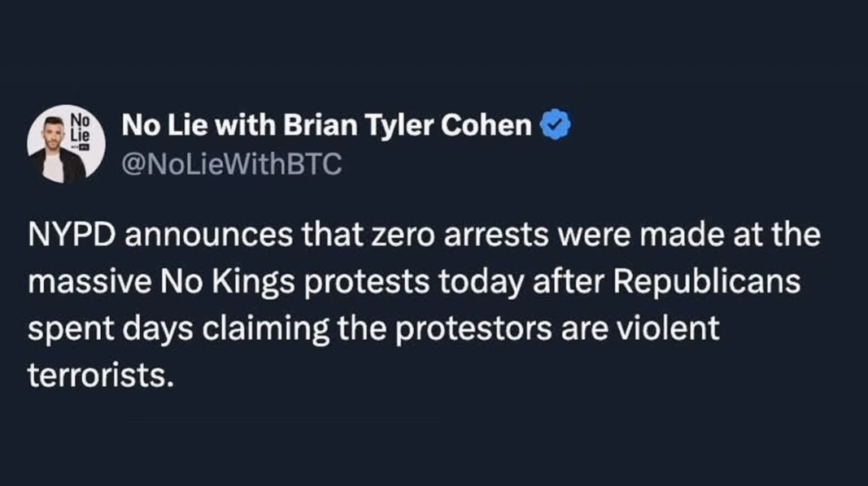Screen dimensions: 868x486
Task: Click the final word "terrorists."
Action: 102,375
